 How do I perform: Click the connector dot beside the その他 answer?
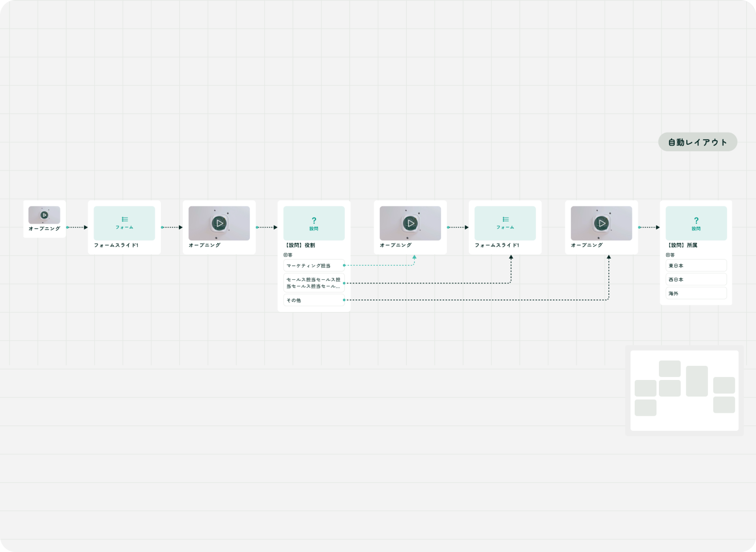(x=344, y=300)
